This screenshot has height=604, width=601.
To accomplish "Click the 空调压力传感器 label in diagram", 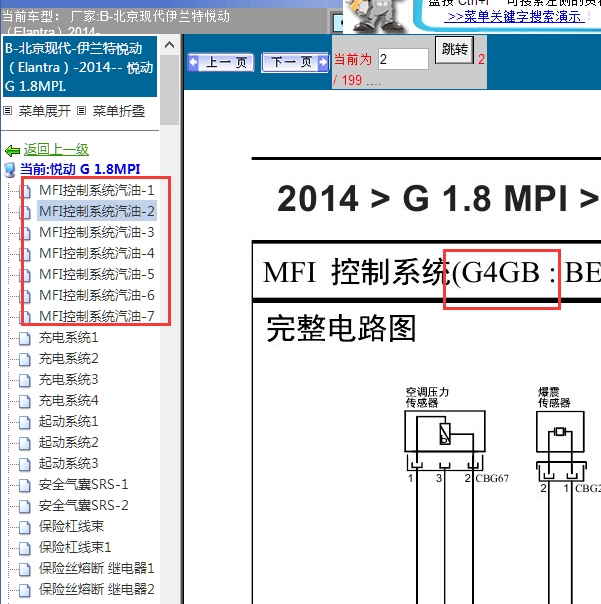I will pos(427,397).
